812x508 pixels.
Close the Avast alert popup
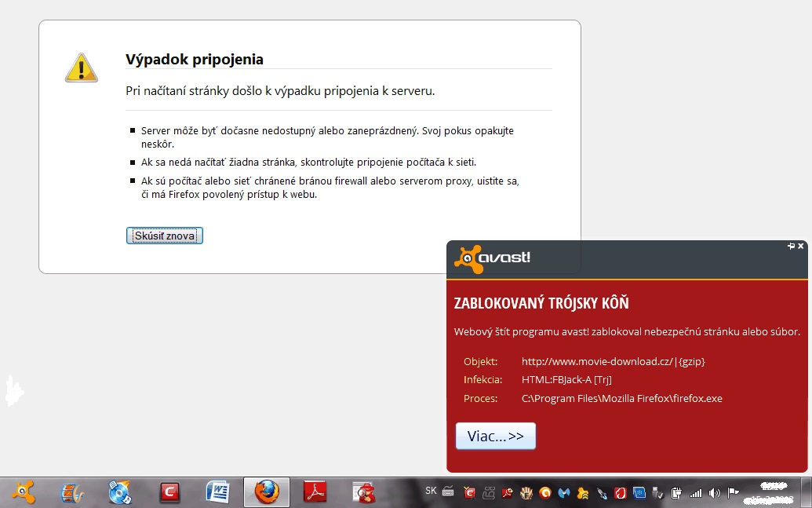[x=800, y=246]
